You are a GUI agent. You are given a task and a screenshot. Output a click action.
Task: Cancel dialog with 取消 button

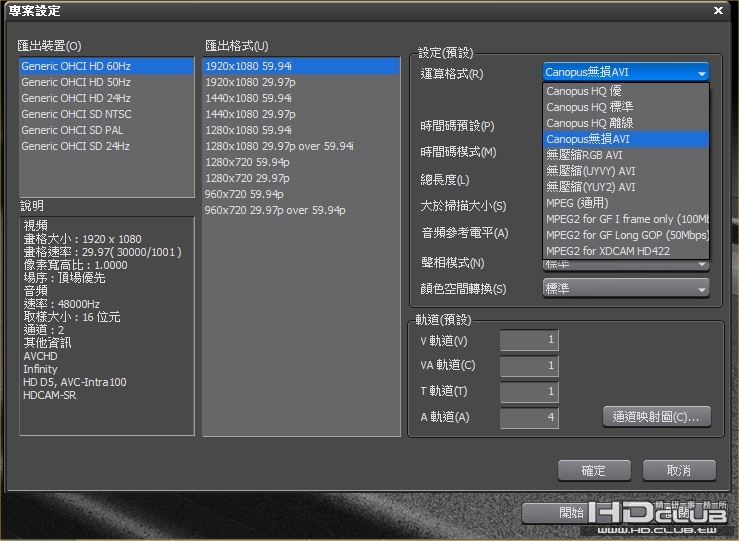click(x=679, y=470)
